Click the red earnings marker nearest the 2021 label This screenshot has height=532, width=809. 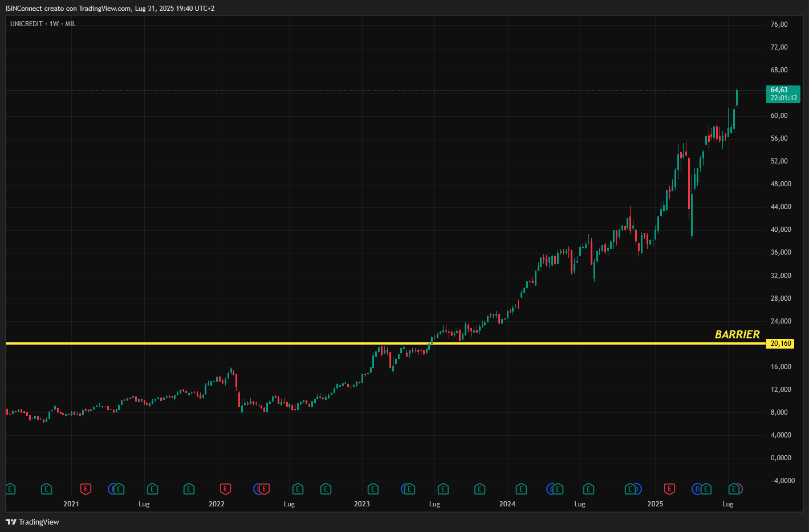pyautogui.click(x=86, y=489)
